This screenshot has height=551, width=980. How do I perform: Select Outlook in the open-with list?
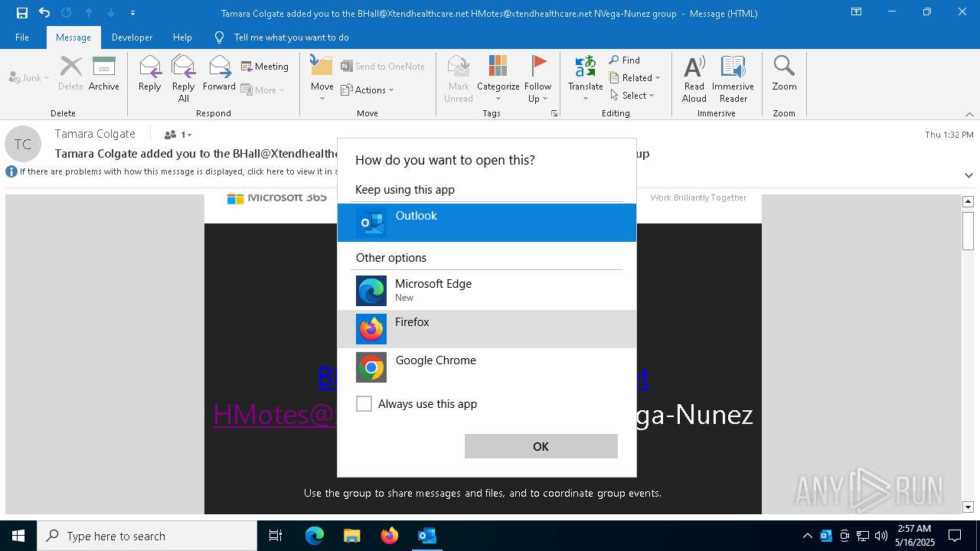click(x=487, y=223)
